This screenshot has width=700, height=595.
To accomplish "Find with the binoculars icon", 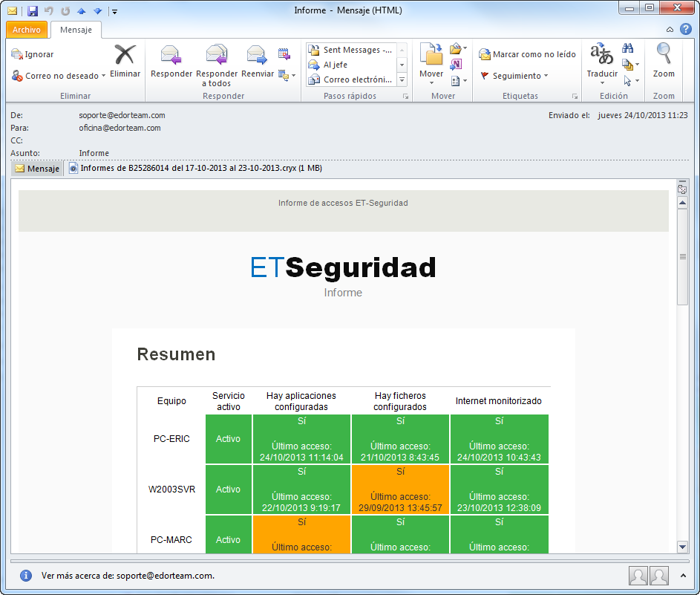I will 628,48.
